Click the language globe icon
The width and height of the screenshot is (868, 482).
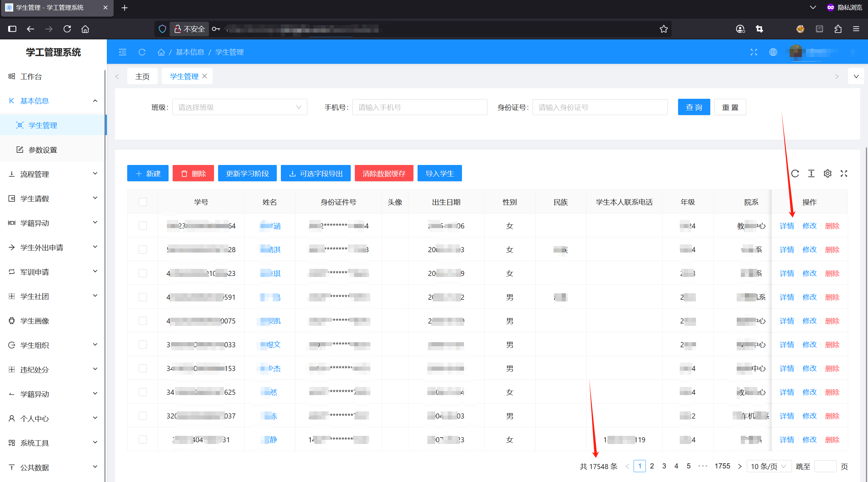[x=773, y=52]
